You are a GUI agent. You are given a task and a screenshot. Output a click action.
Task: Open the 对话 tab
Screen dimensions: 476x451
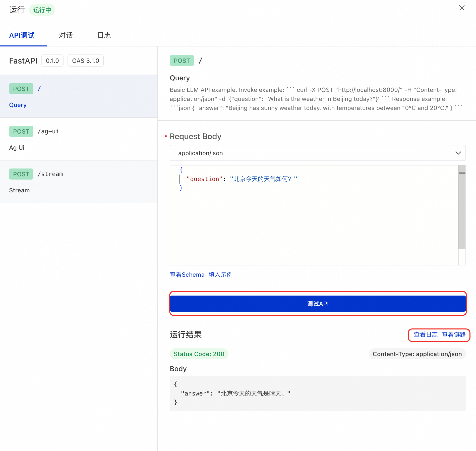pyautogui.click(x=66, y=35)
